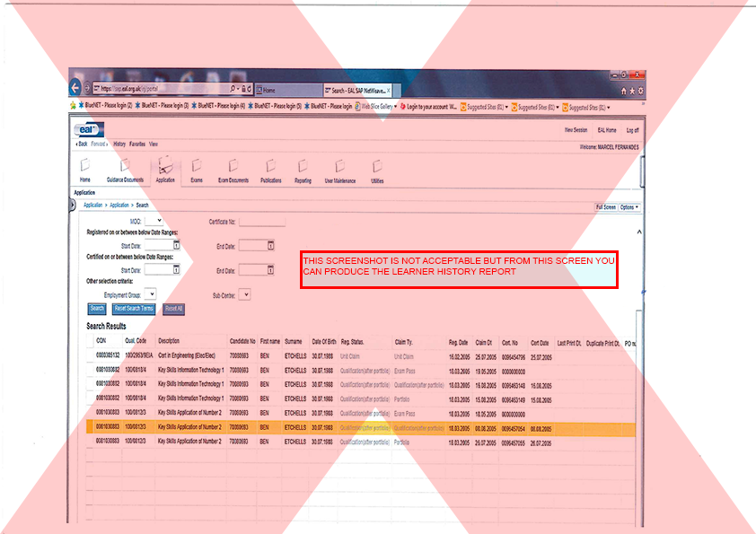Click the browser back arrow button

(x=75, y=88)
